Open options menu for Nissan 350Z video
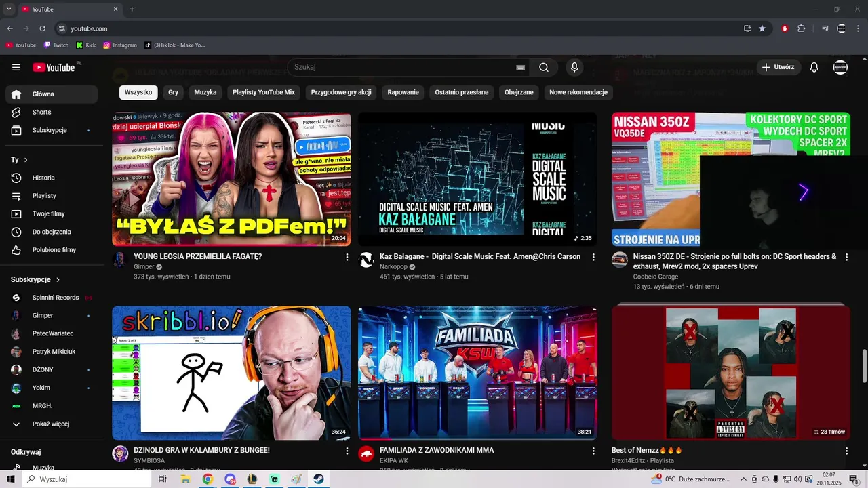 tap(846, 258)
